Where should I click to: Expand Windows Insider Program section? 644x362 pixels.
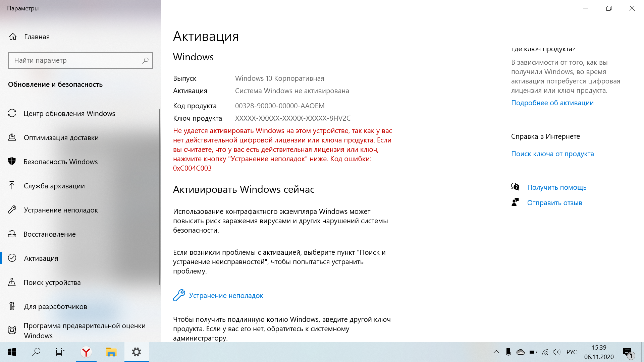click(84, 330)
